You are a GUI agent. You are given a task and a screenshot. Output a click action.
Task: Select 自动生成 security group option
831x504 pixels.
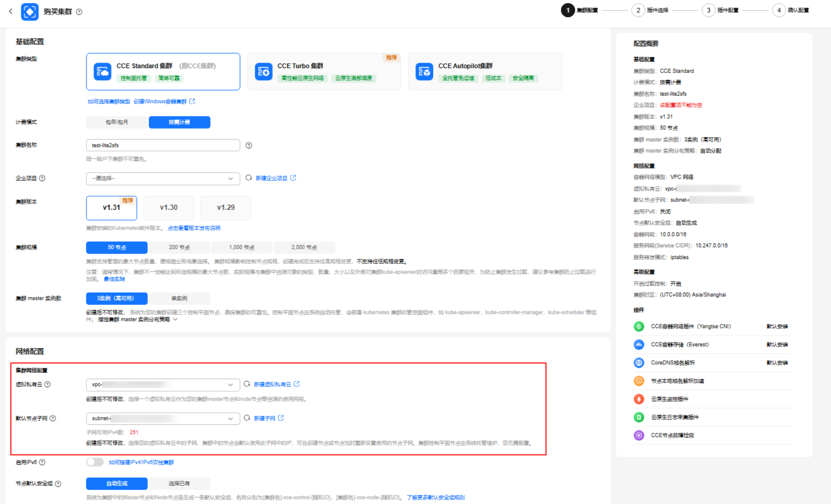[x=117, y=483]
